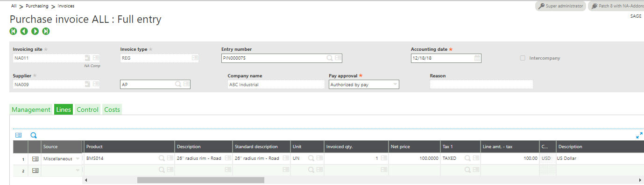Go to the next record
Screen dimensions: 644x185
pos(35,31)
